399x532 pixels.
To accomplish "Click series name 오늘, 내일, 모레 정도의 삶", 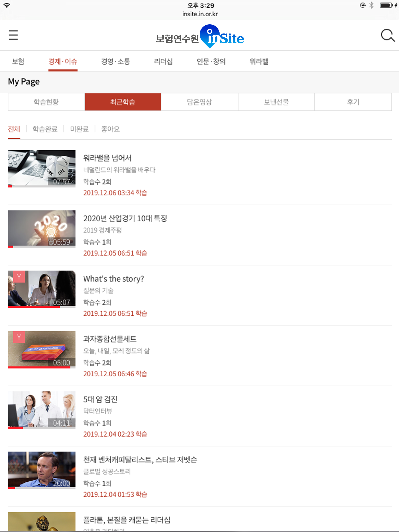I will [x=117, y=351].
